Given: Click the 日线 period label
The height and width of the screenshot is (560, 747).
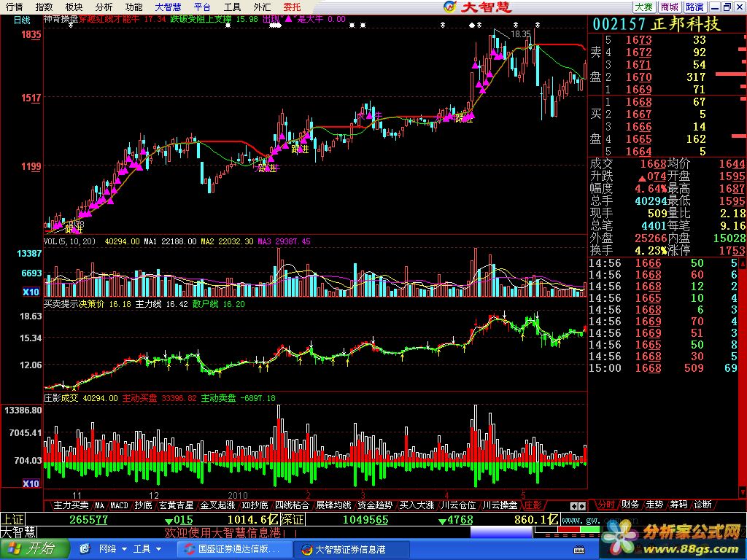Looking at the screenshot, I should pos(22,20).
